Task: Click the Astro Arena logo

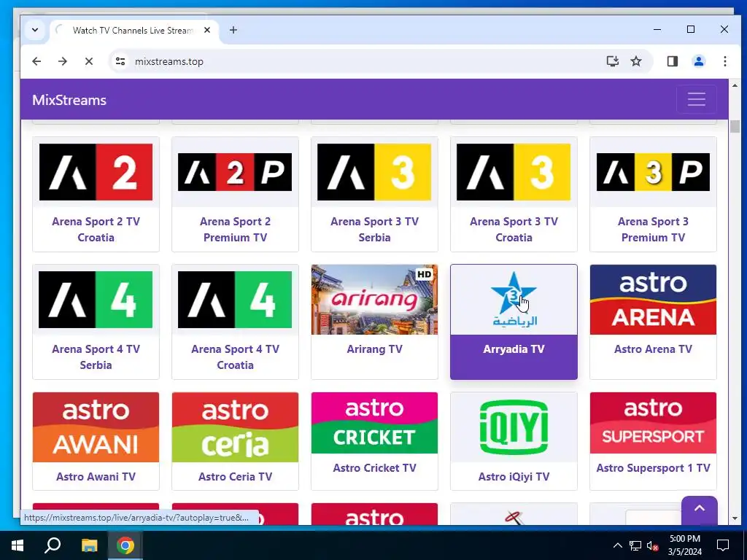Action: 653,300
